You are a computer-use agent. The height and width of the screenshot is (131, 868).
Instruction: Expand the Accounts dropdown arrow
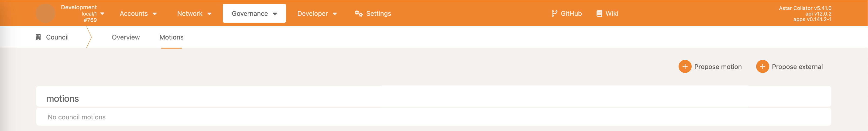pos(155,14)
